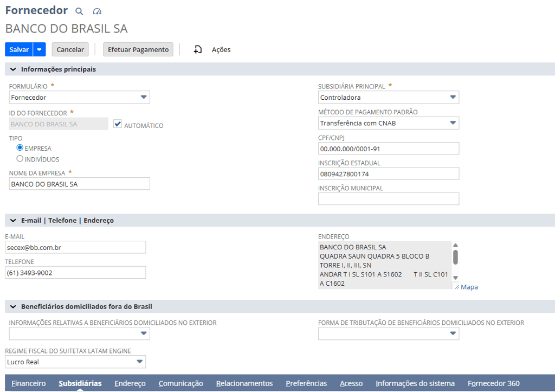The height and width of the screenshot is (392, 555).
Task: Click the empty Inscrição Municipal field
Action: (389, 199)
